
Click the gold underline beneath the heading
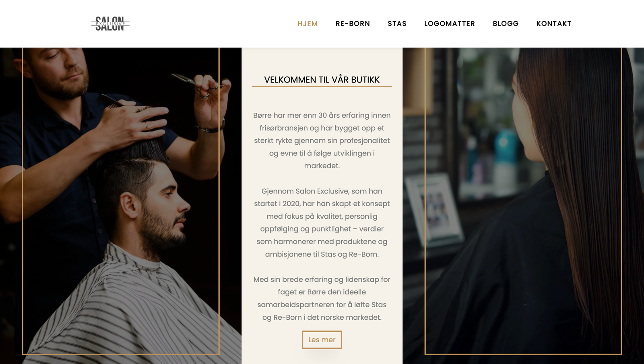[x=322, y=87]
